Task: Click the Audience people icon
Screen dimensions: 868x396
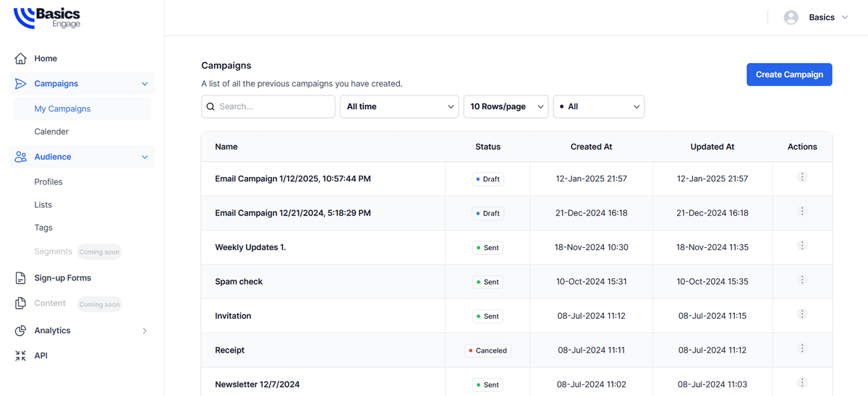Action: (x=20, y=157)
